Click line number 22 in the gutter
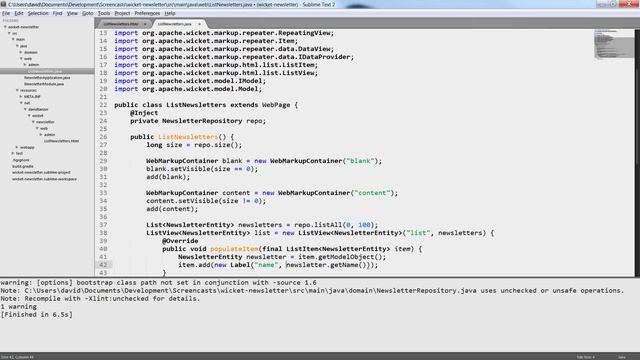The width and height of the screenshot is (640, 360). (103, 105)
